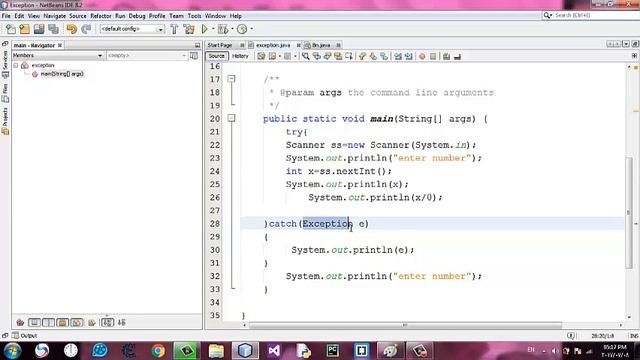Image resolution: width=640 pixels, height=360 pixels.
Task: Open the default config dropdown
Action: [132, 29]
